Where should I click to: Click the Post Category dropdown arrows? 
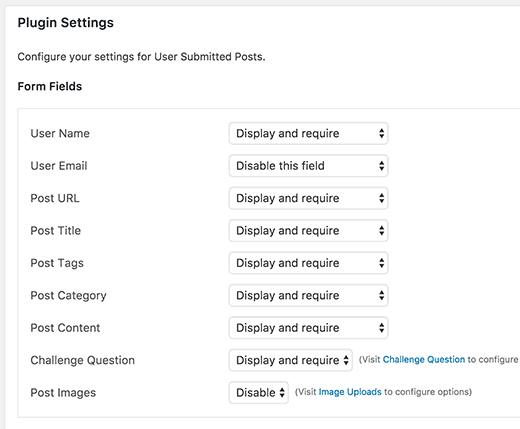pos(382,295)
